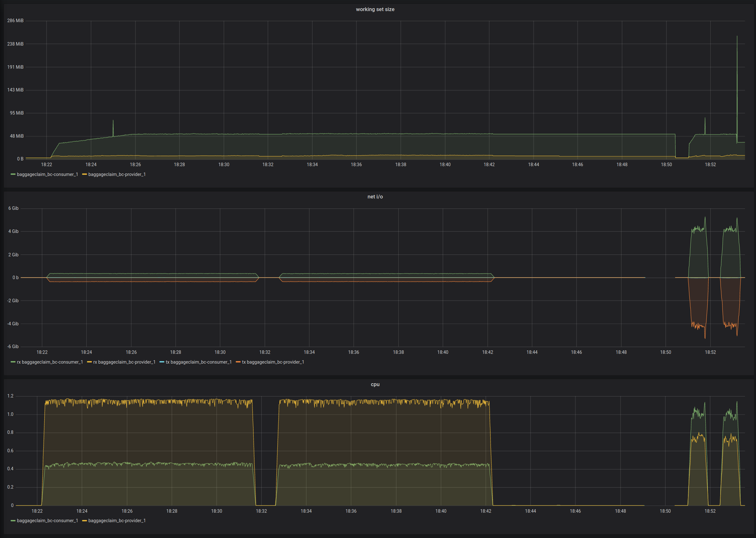Click the working set size plot area
Screen dimensions: 756x538
pos(364,93)
